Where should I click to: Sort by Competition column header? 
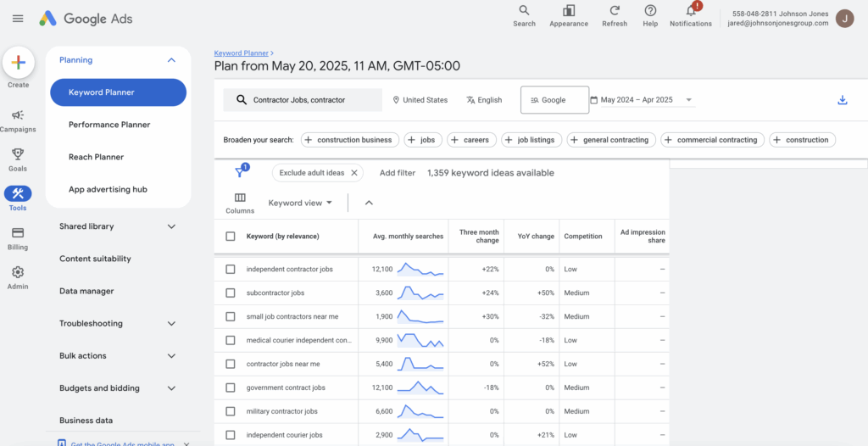[x=583, y=237]
